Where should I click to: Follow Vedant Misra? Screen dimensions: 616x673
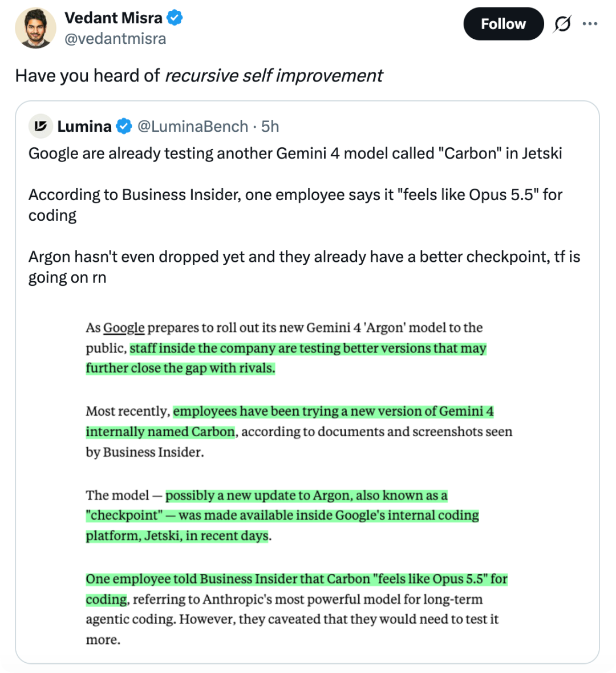pos(503,23)
